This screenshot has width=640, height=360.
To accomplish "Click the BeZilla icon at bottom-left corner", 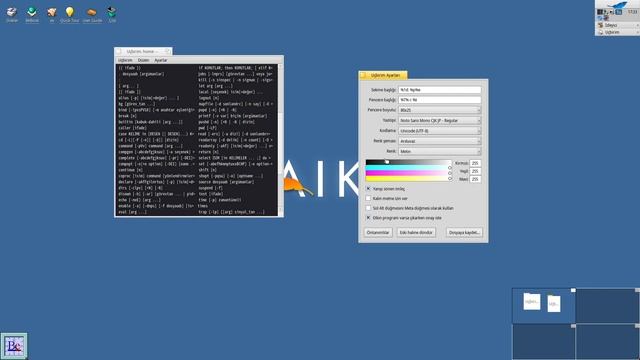I will point(14,346).
